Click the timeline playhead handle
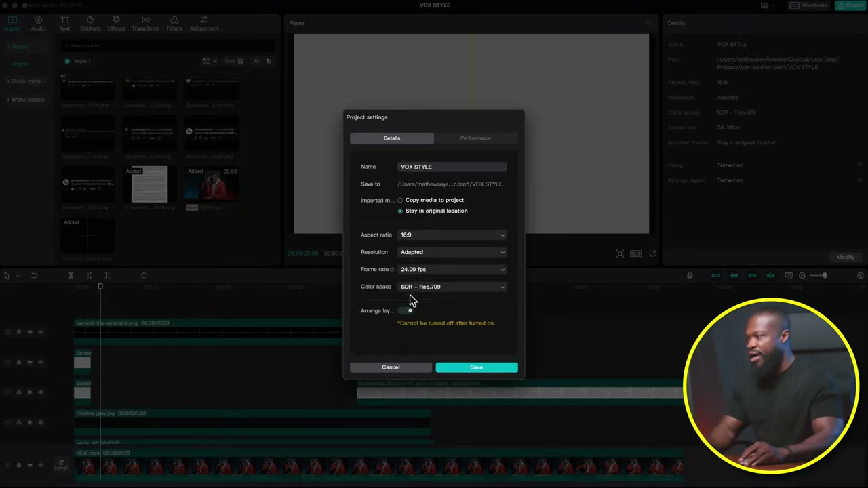868x488 pixels. click(100, 287)
